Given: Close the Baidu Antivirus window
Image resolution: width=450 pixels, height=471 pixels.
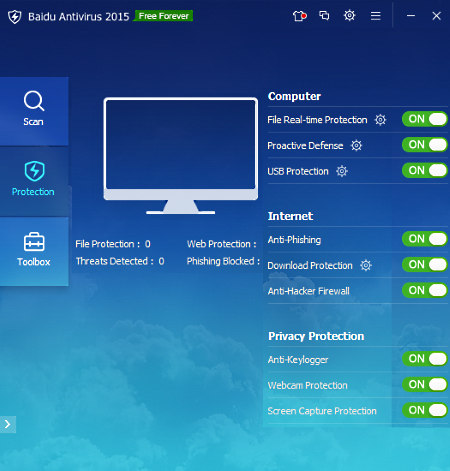Looking at the screenshot, I should pos(436,16).
